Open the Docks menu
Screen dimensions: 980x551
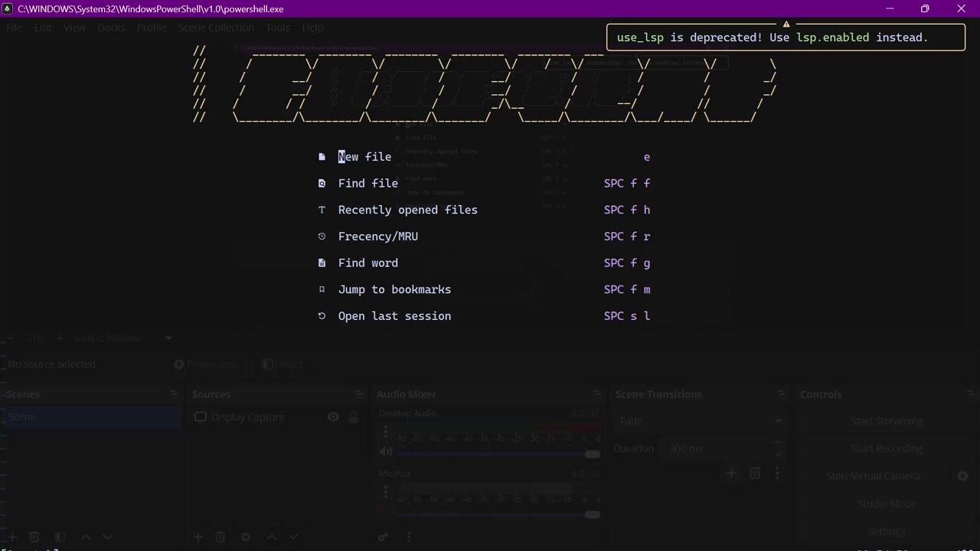[x=111, y=28]
